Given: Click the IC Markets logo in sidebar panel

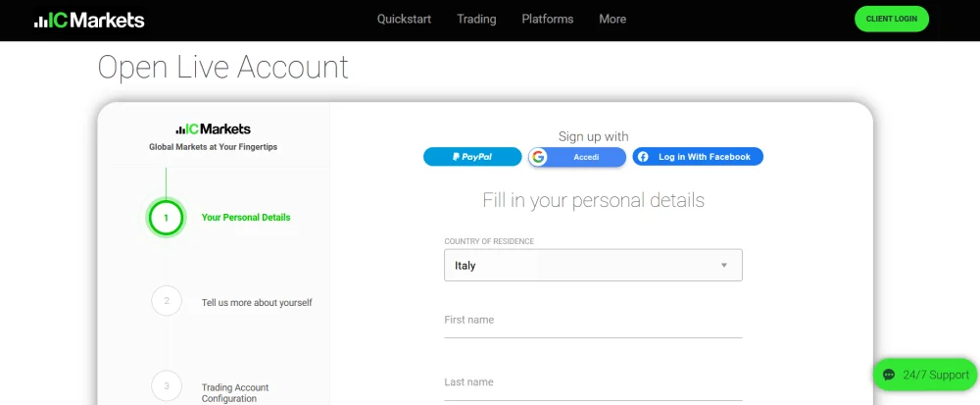Looking at the screenshot, I should pyautogui.click(x=213, y=129).
